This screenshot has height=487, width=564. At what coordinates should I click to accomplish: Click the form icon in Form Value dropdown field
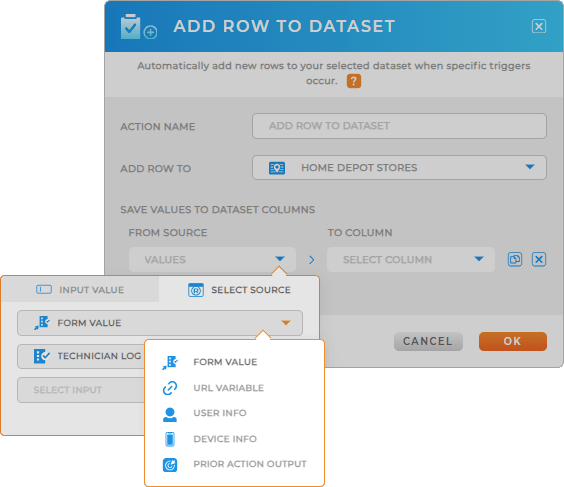pyautogui.click(x=42, y=323)
